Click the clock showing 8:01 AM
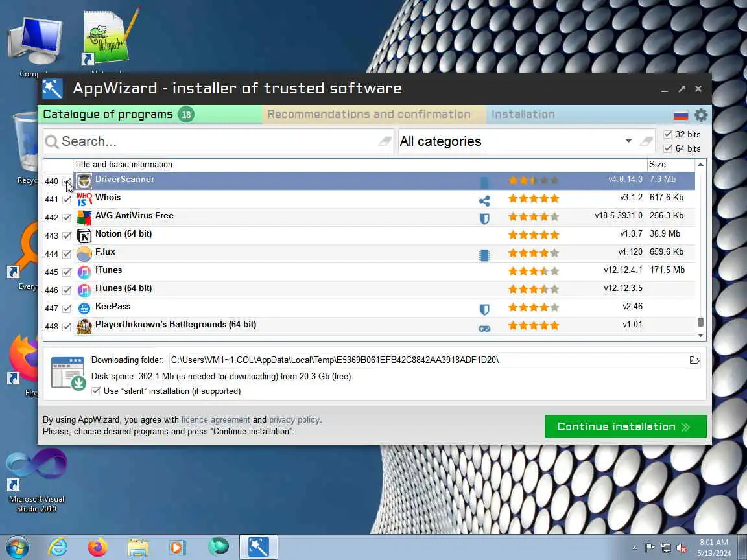The image size is (747, 560). tap(714, 542)
